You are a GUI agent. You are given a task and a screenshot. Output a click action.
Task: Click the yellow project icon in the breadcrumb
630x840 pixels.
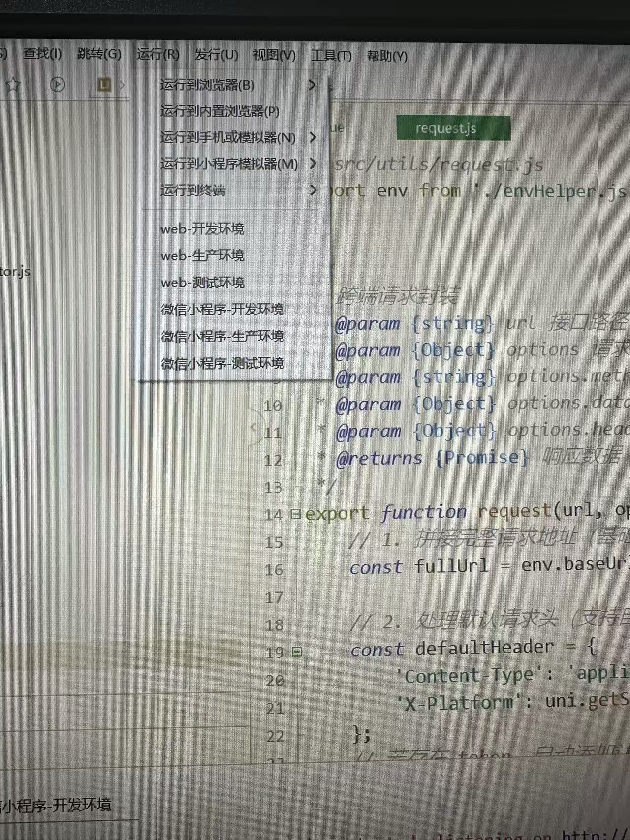pos(104,85)
